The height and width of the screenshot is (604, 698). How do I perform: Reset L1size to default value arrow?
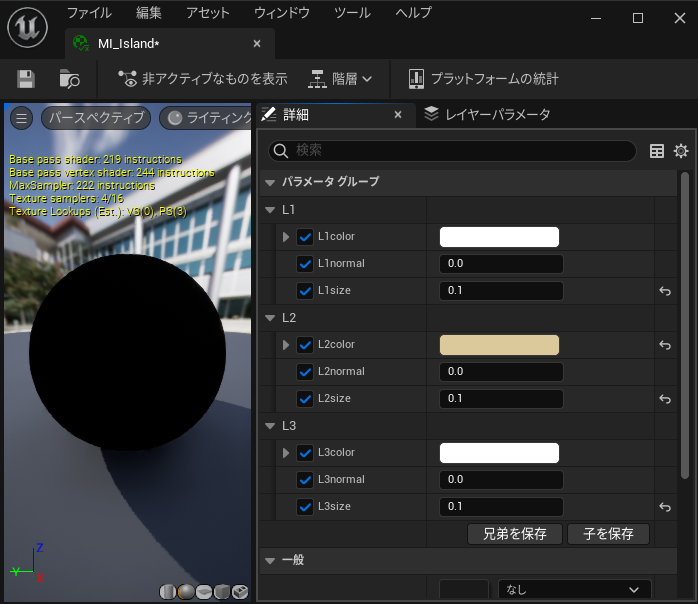pyautogui.click(x=665, y=291)
